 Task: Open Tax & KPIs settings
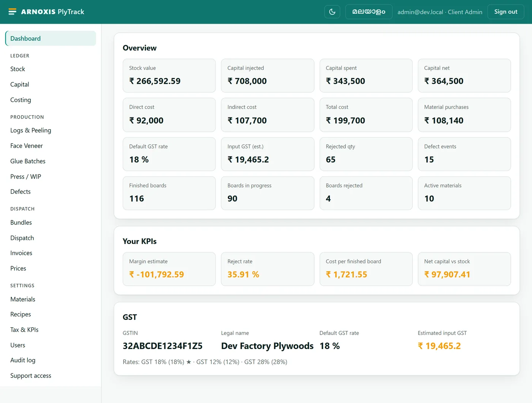click(51, 330)
